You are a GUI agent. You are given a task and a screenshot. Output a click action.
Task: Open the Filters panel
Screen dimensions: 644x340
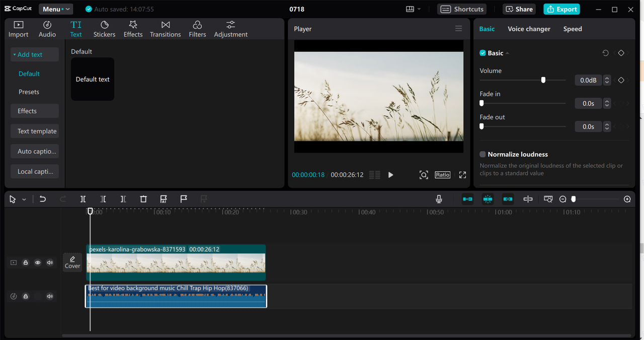(x=197, y=29)
